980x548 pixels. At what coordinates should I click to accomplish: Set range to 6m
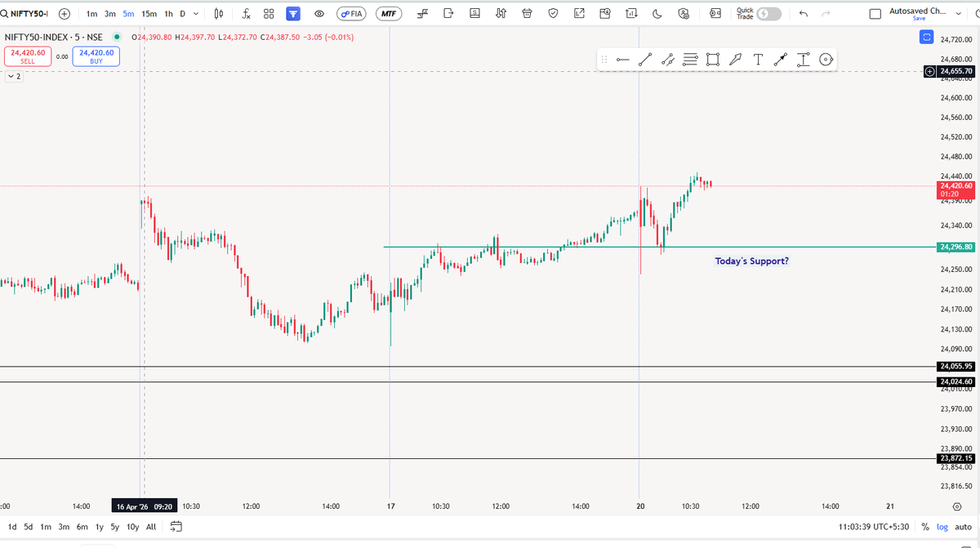82,527
